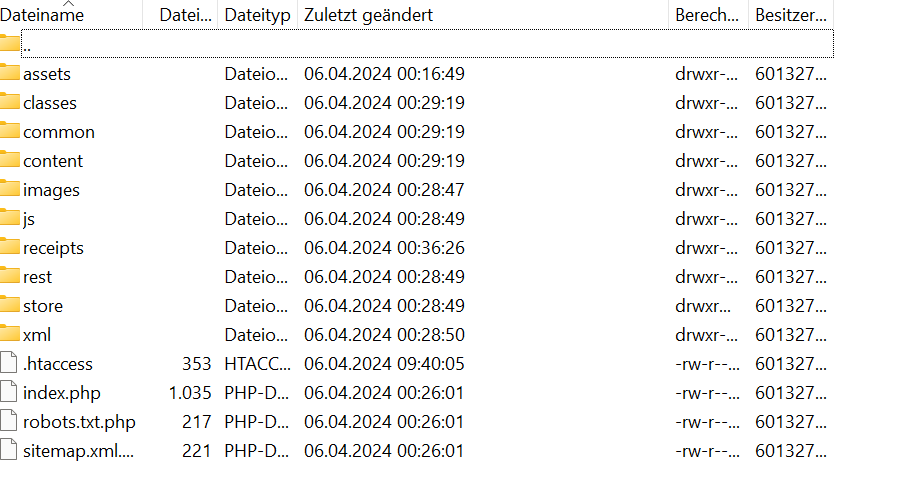Select the receipts folder icon
Screen dimensions: 900x492
click(x=10, y=247)
